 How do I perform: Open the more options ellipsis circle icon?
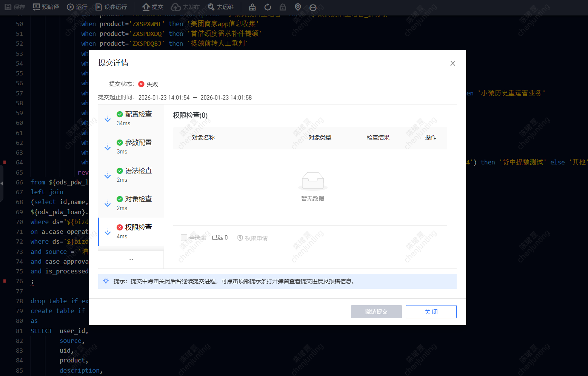(x=313, y=8)
